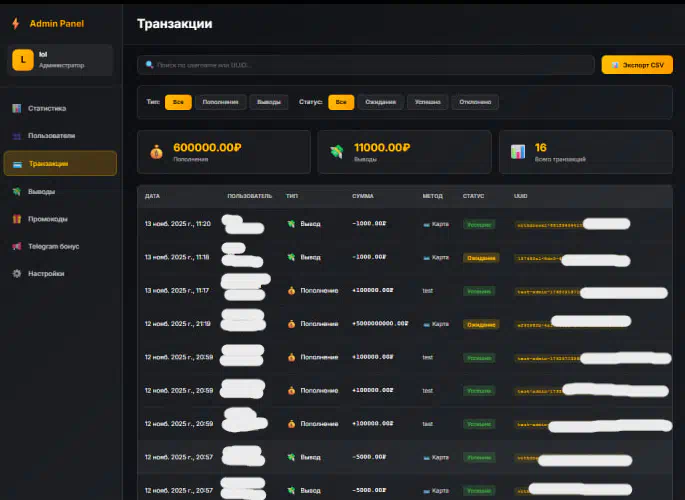Click the magnifier icon in the search bar
The height and width of the screenshot is (500, 685).
click(150, 65)
